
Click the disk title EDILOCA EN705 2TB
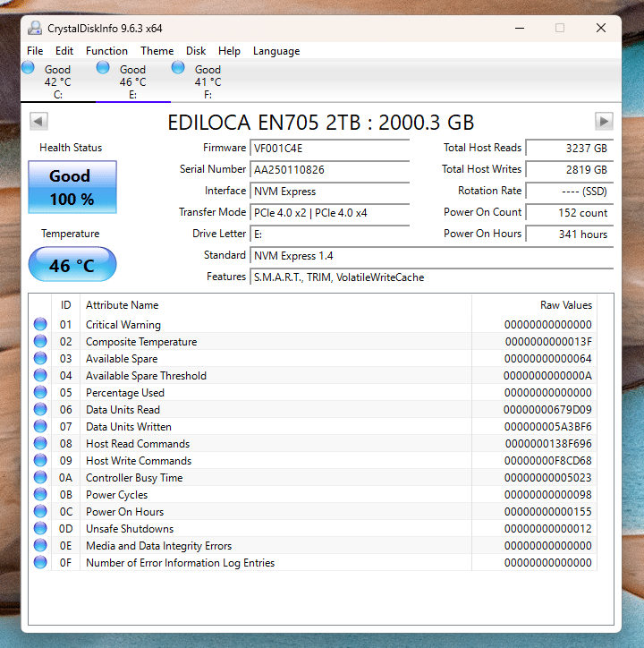pyautogui.click(x=320, y=123)
